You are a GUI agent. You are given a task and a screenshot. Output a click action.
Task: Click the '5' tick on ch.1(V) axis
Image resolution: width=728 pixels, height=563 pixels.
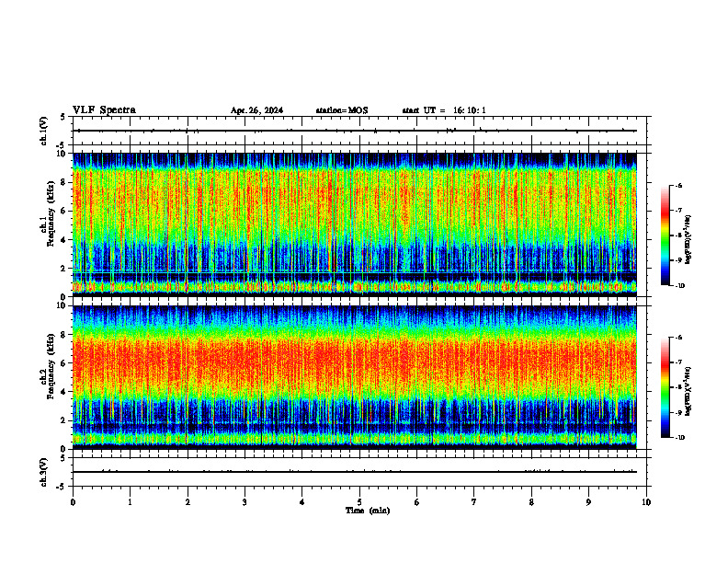(63, 118)
